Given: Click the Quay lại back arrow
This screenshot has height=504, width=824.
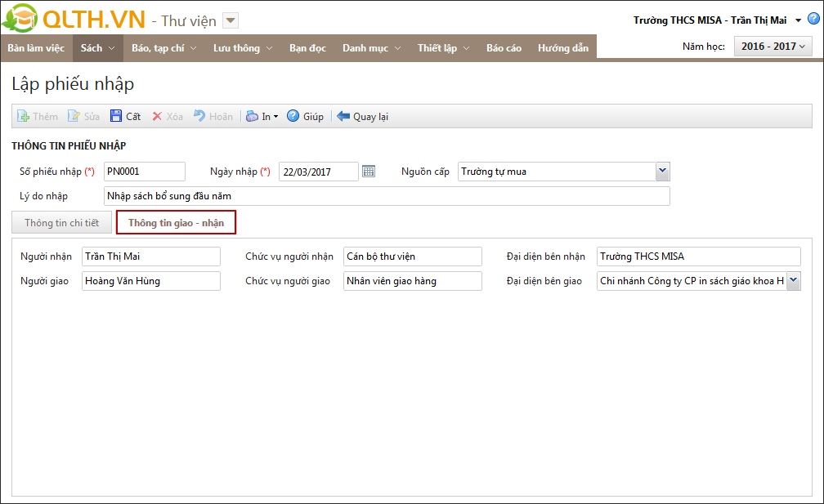Looking at the screenshot, I should pyautogui.click(x=343, y=117).
